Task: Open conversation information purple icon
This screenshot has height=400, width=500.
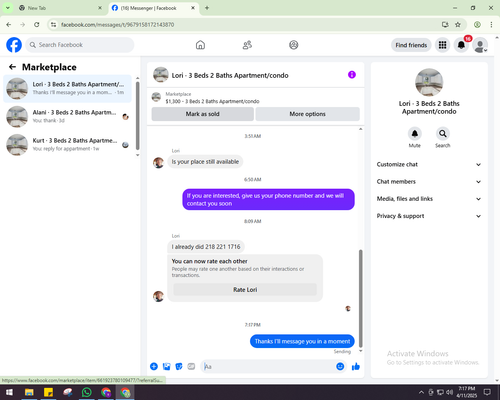Action: click(x=352, y=75)
